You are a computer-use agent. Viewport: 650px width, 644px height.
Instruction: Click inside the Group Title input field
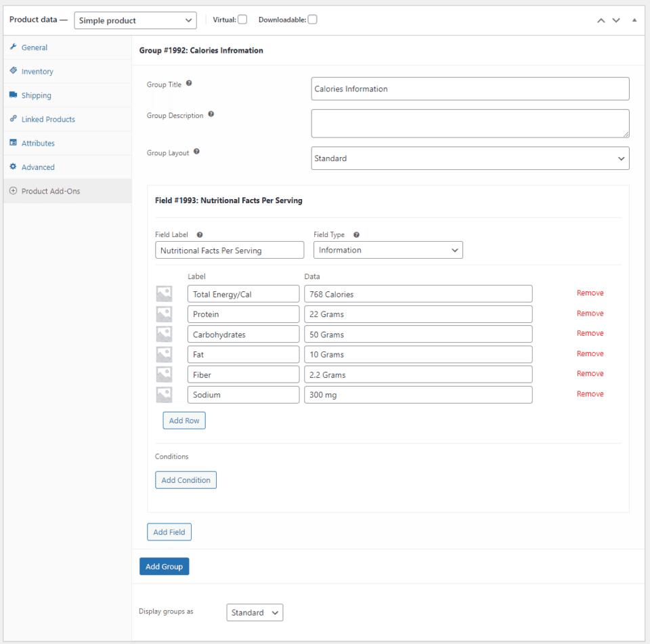tap(470, 89)
